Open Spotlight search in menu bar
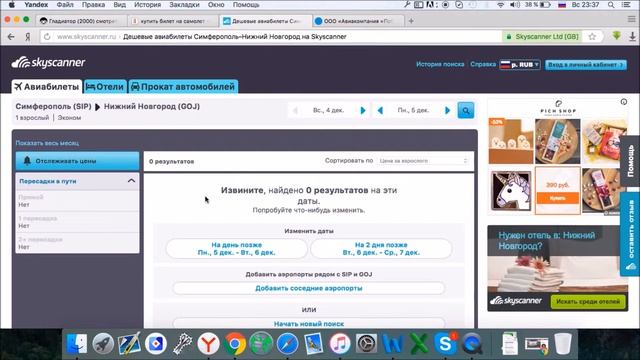640x360 pixels. coord(611,5)
